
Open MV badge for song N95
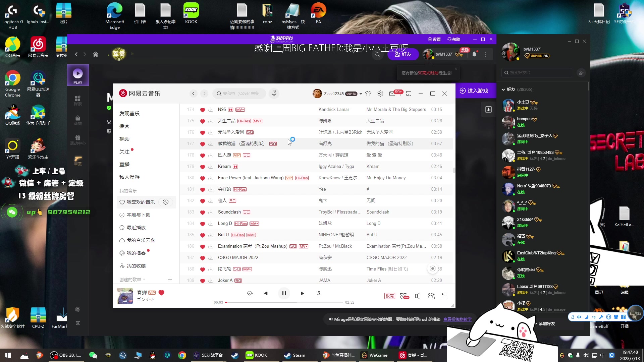[x=240, y=110]
